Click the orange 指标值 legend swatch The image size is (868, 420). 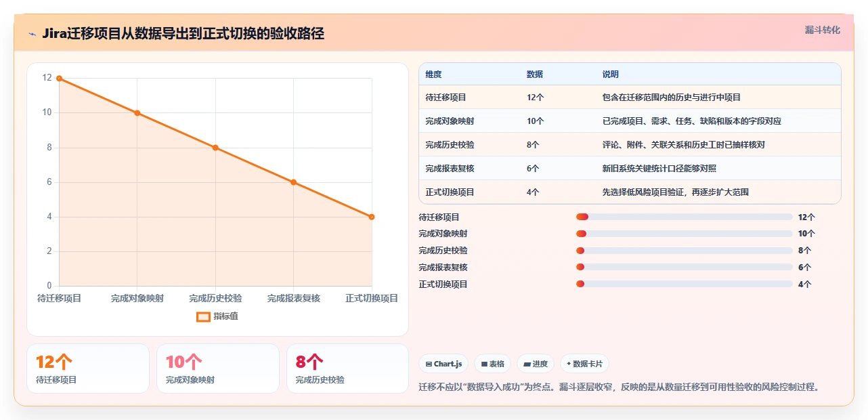(203, 316)
